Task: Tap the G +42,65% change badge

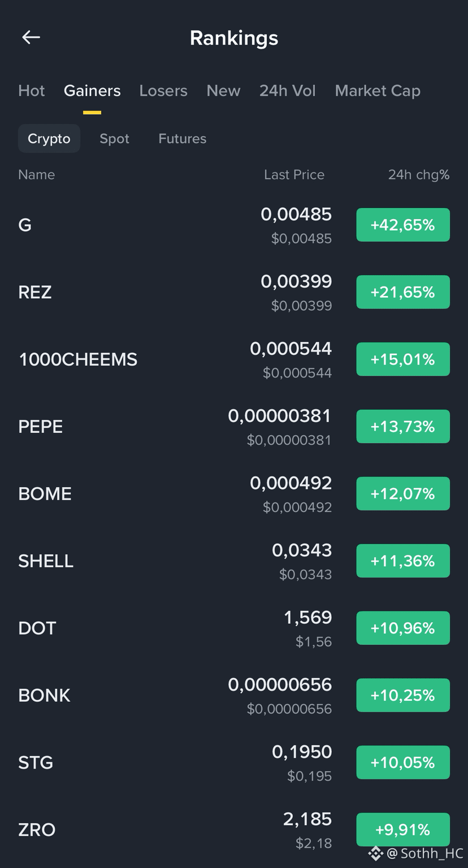Action: tap(403, 225)
